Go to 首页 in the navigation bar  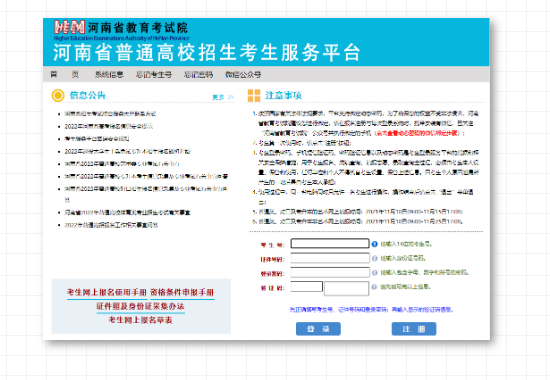65,74
